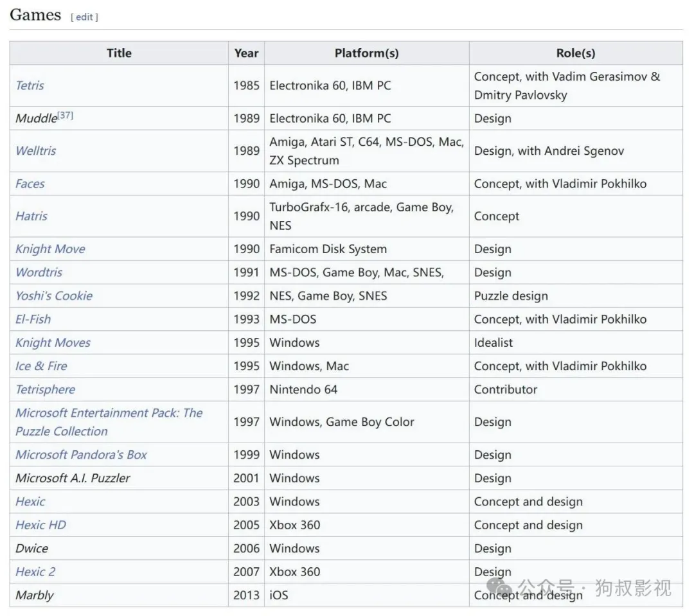Select the year 1985 in Tetris row
The width and height of the screenshot is (694, 616).
point(247,85)
